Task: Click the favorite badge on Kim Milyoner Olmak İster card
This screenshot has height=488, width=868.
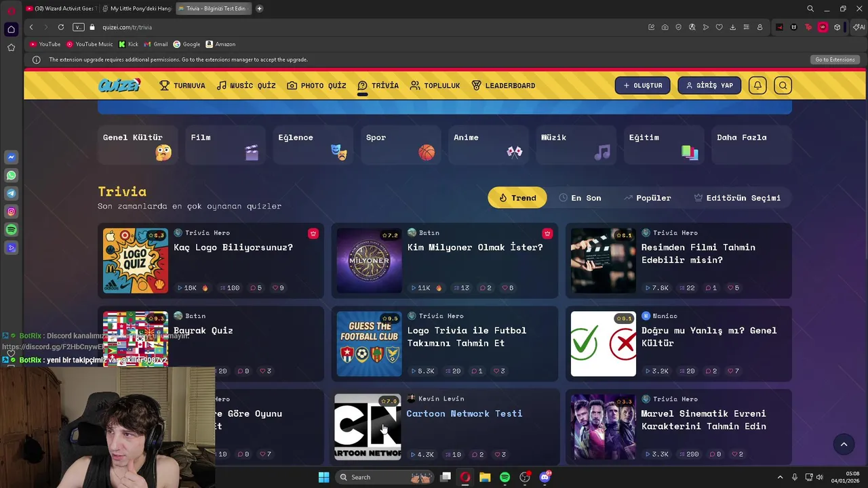Action: click(x=547, y=233)
